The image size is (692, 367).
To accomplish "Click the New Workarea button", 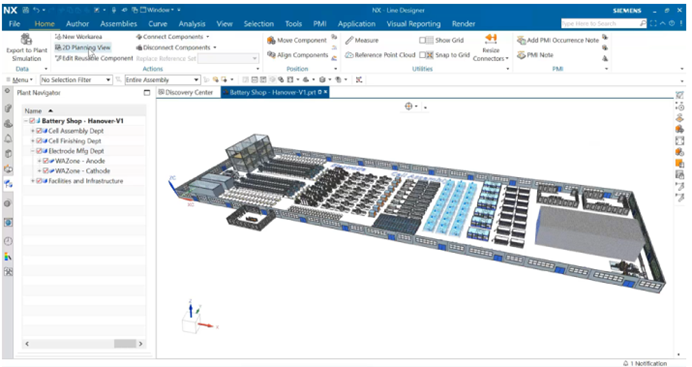I will [x=79, y=37].
